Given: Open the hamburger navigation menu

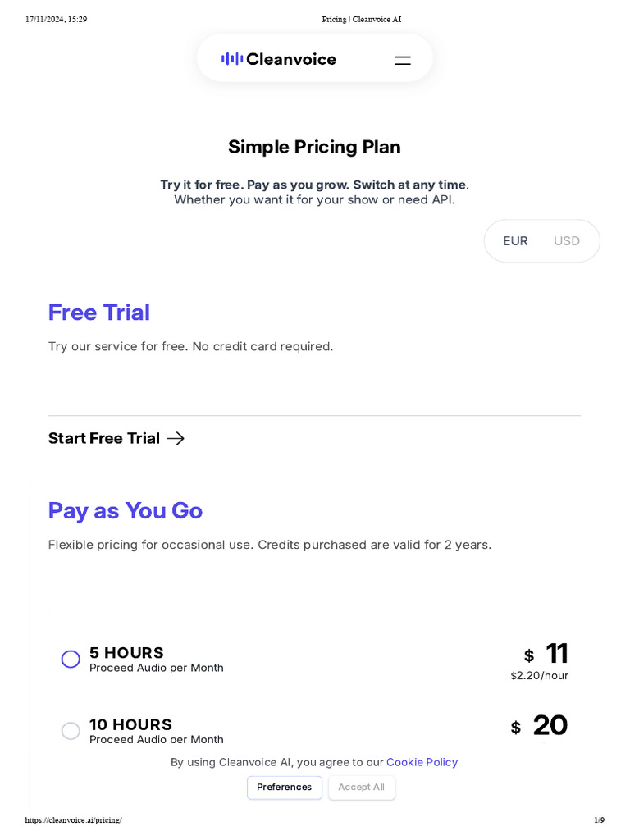Looking at the screenshot, I should coord(402,60).
